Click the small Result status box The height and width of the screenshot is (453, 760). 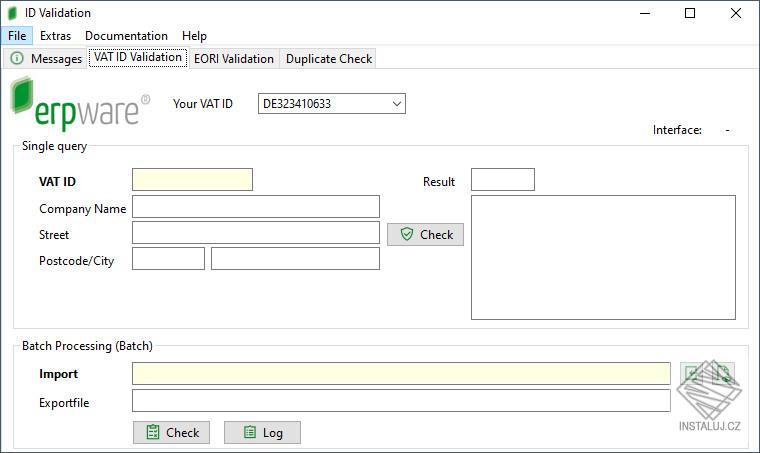click(x=503, y=180)
